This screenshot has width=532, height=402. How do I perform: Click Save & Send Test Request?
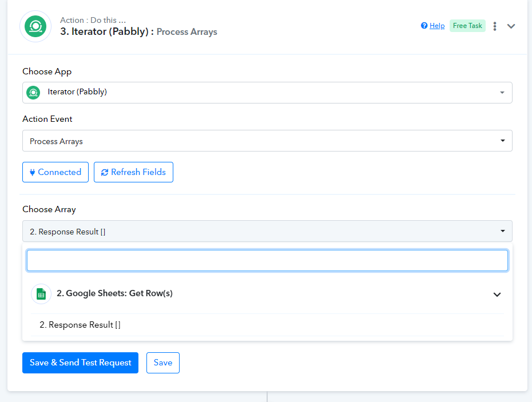81,363
